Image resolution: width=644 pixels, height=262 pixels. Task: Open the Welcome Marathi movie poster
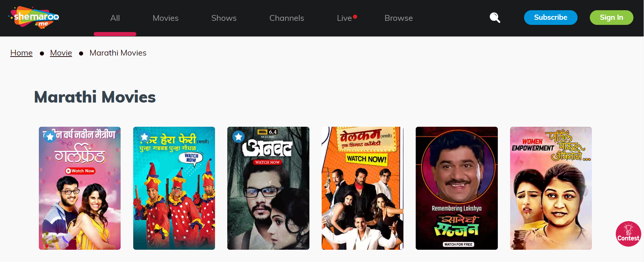363,188
